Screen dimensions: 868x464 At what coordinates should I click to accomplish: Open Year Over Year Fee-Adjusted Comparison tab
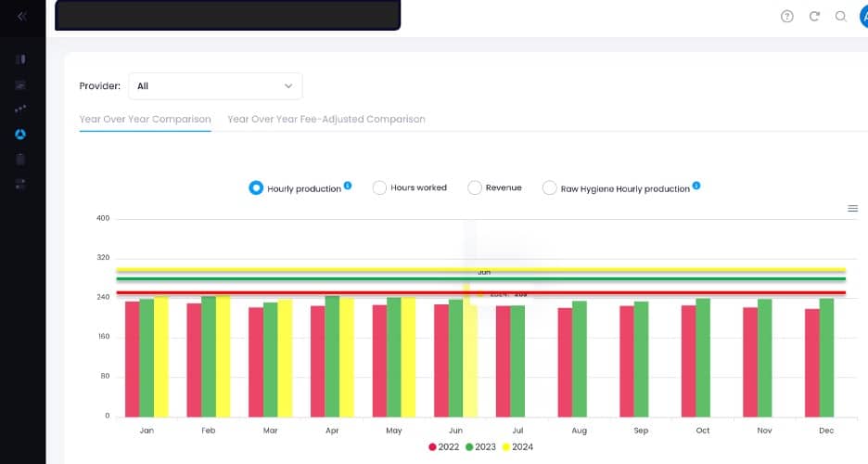[x=326, y=120]
